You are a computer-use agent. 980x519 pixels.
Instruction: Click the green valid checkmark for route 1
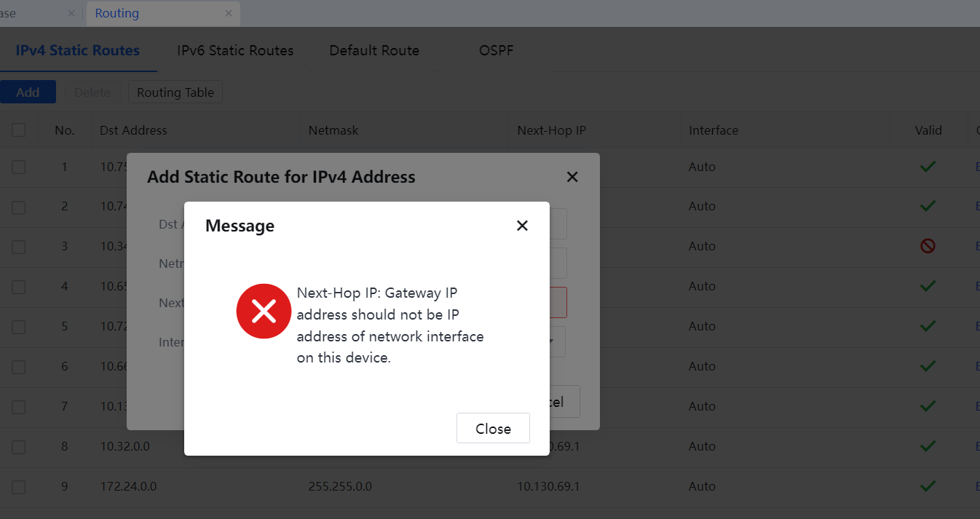[x=928, y=167]
